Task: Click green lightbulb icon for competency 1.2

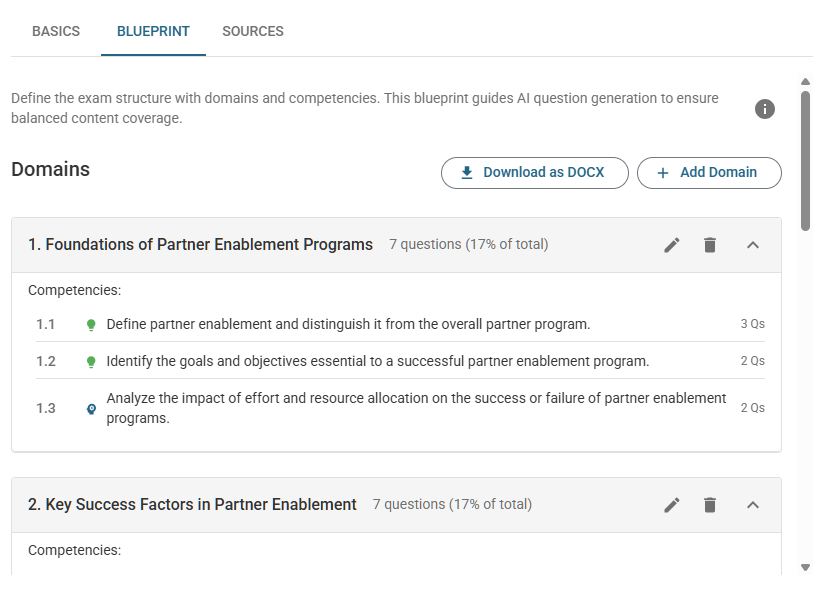Action: tap(91, 362)
